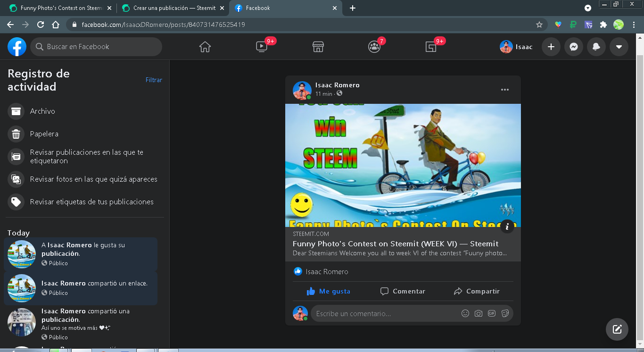This screenshot has width=644, height=352.
Task: Open the link preview image of the contest
Action: [403, 166]
